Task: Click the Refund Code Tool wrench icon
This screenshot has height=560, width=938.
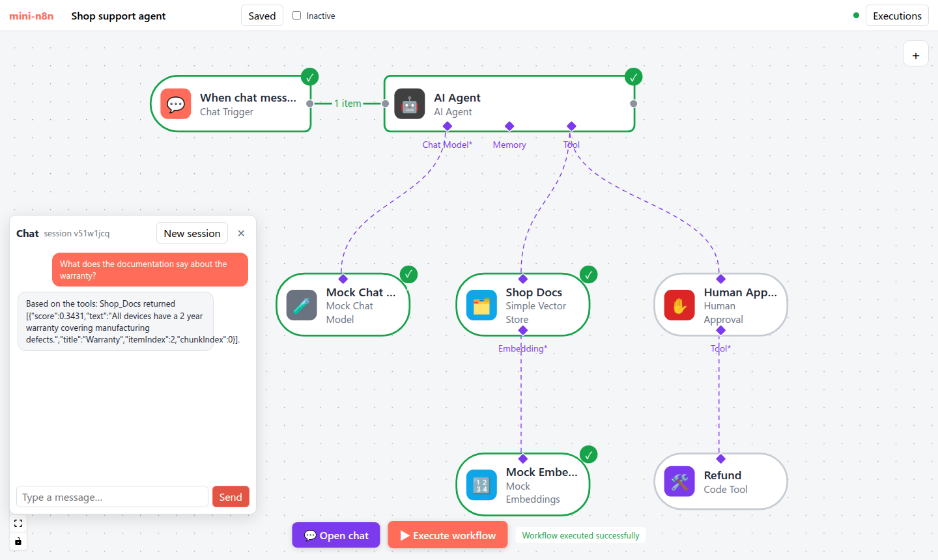Action: tap(679, 482)
